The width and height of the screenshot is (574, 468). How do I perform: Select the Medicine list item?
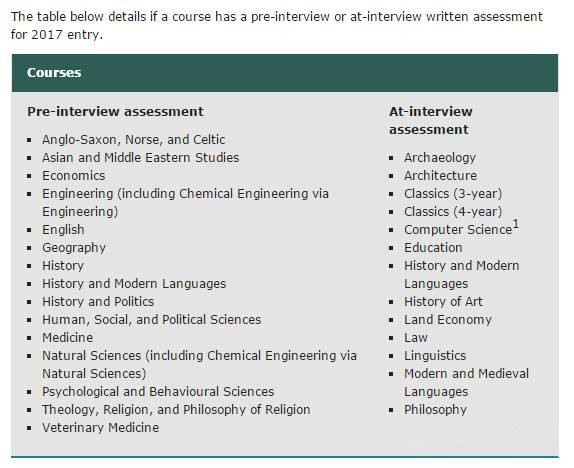[x=68, y=337]
